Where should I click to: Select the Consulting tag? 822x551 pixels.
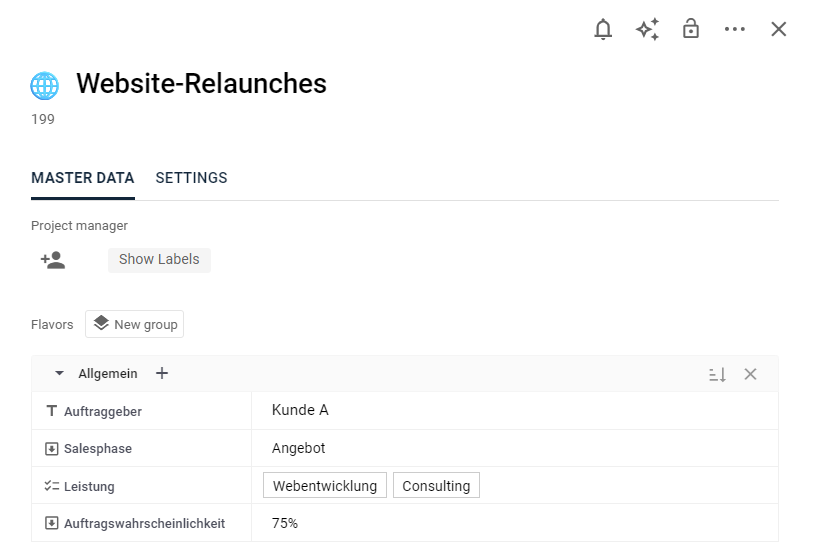(x=436, y=485)
